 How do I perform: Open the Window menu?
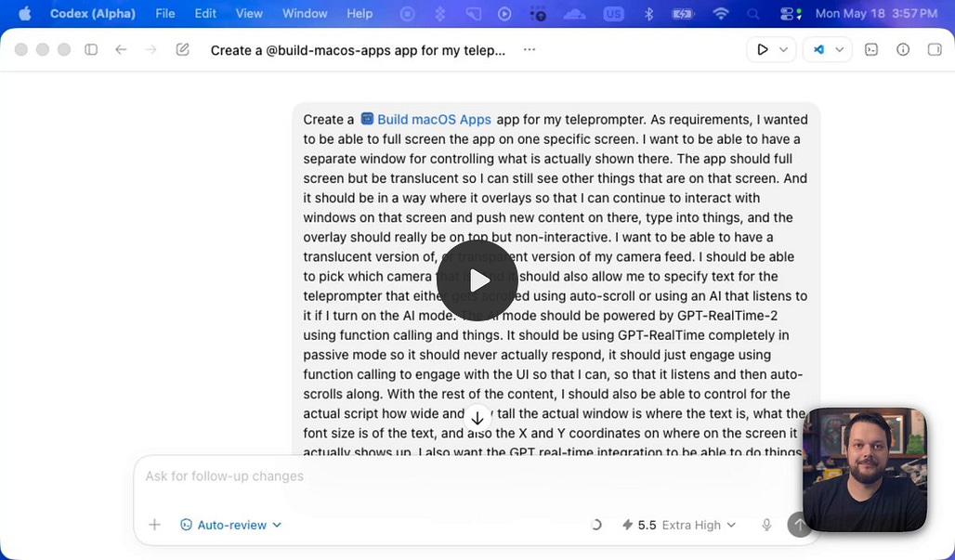click(305, 13)
